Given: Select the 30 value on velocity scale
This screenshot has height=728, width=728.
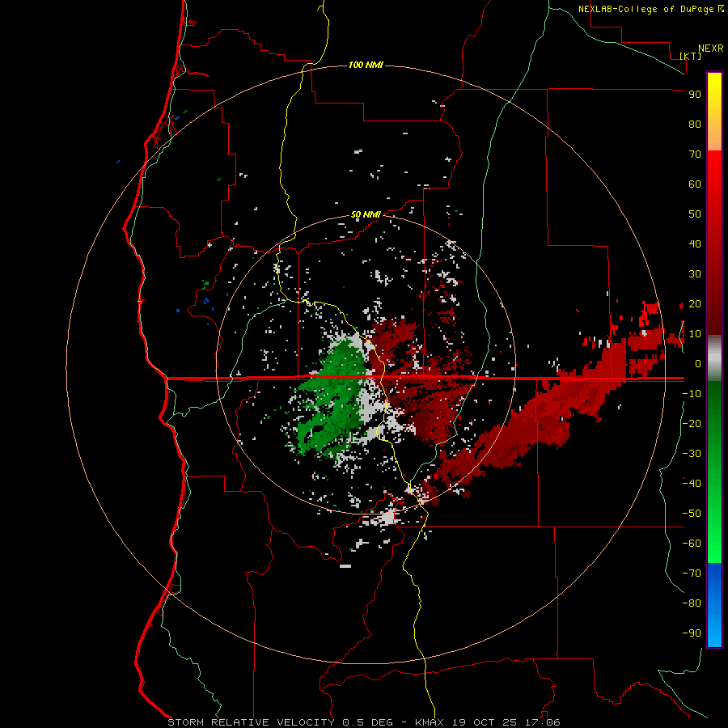Looking at the screenshot, I should [x=695, y=274].
